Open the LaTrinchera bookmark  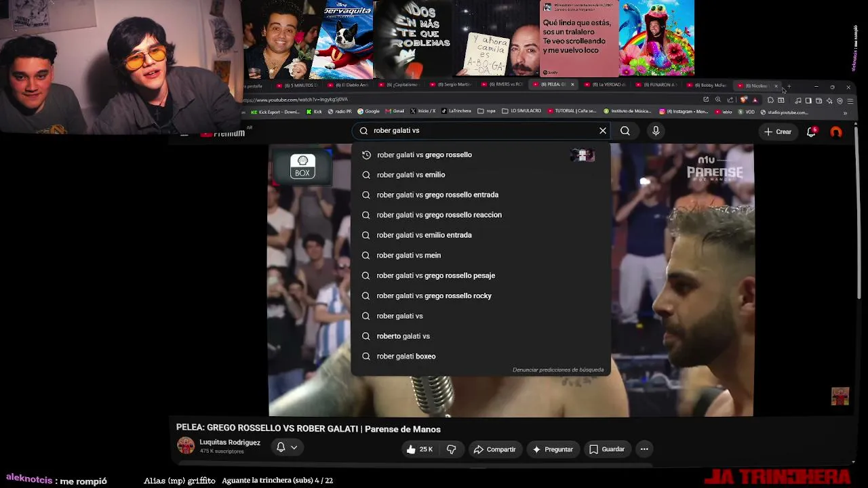coord(456,111)
